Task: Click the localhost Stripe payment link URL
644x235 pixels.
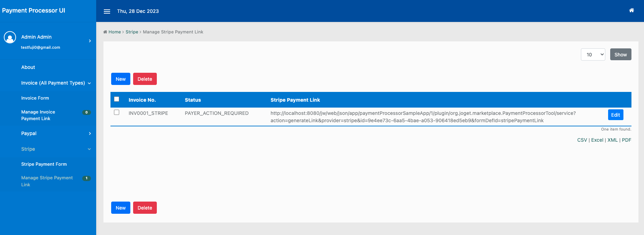Action: (423, 117)
